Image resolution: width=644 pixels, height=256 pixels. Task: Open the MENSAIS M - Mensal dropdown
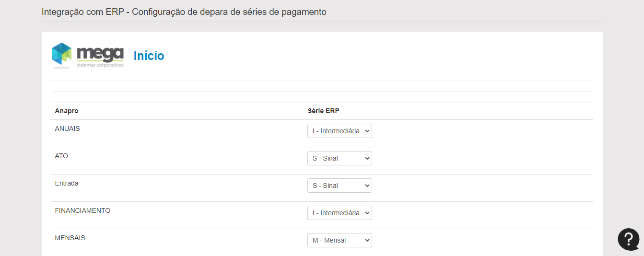coord(339,240)
